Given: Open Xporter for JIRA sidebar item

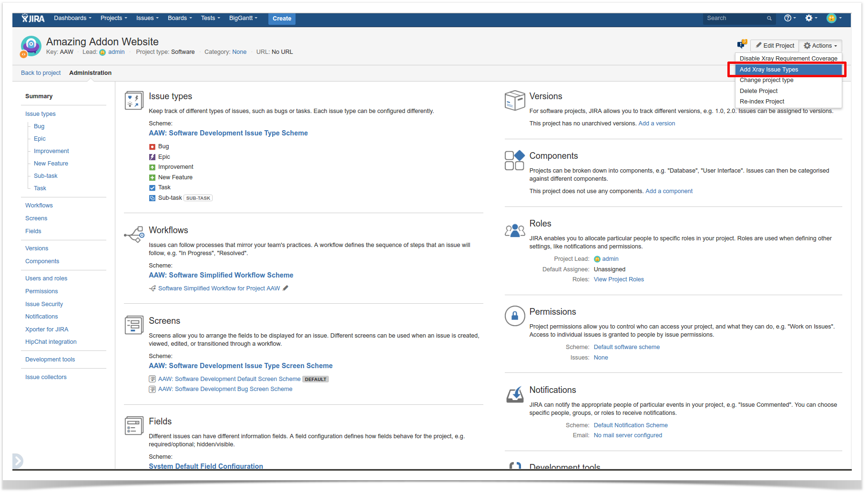Looking at the screenshot, I should [47, 329].
